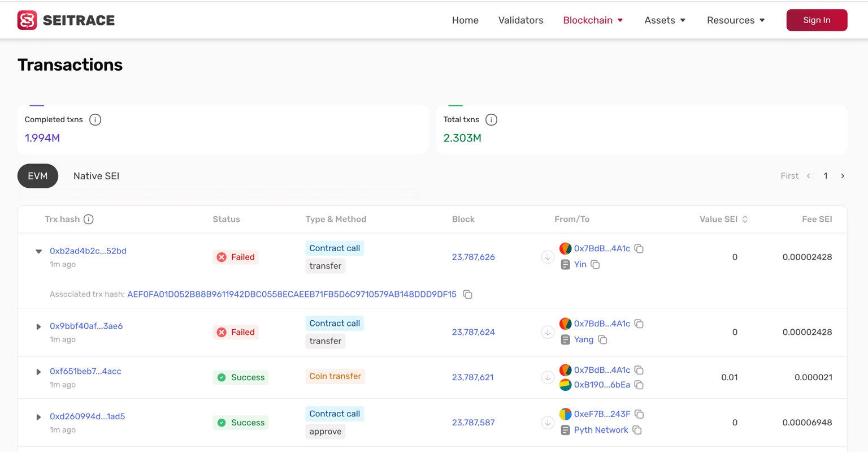Expand transaction 0xd260994d...1ad5 row
The height and width of the screenshot is (452, 868).
coord(39,417)
